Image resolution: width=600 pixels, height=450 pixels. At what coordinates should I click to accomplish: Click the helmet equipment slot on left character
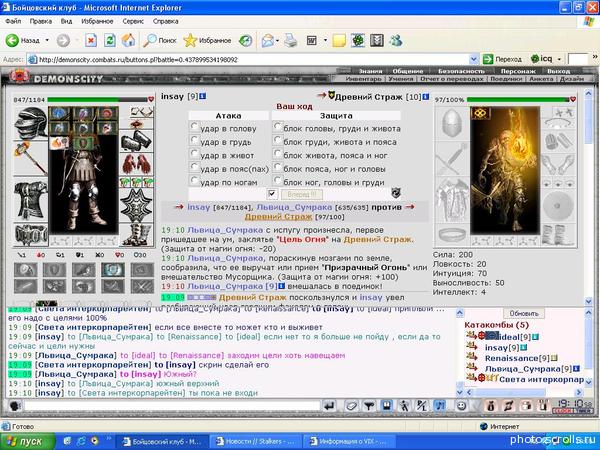[x=31, y=123]
